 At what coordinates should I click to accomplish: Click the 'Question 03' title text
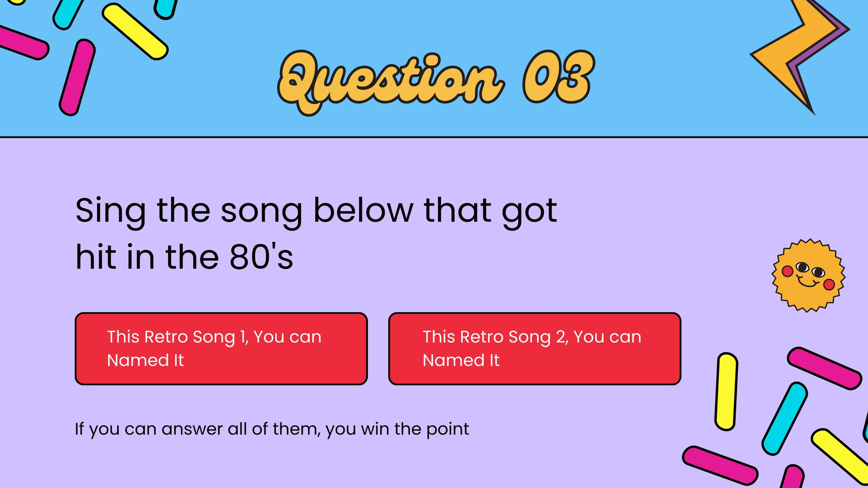436,81
